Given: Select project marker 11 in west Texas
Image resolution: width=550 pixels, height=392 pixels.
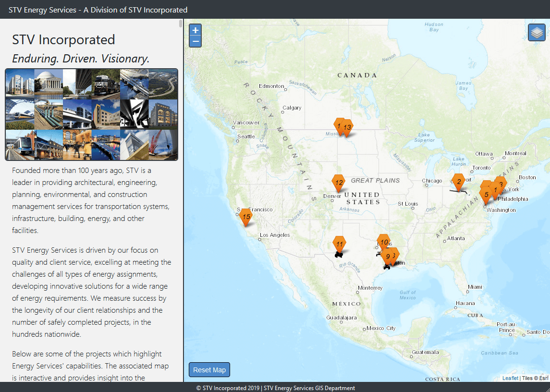Looking at the screenshot, I should (339, 245).
